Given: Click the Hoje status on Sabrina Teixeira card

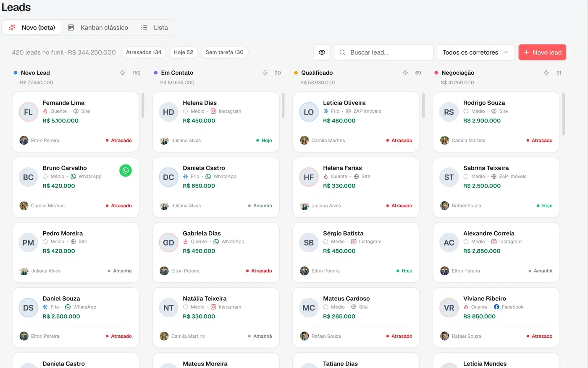Looking at the screenshot, I should 545,206.
